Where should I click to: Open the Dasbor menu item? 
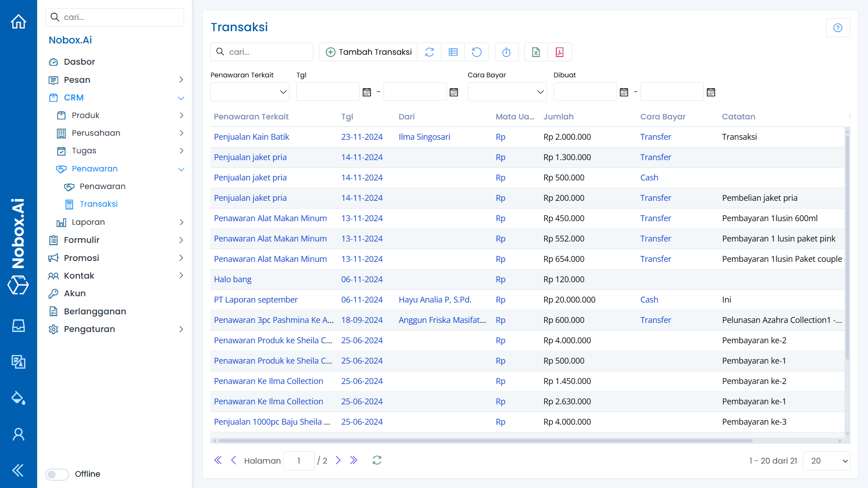point(80,62)
